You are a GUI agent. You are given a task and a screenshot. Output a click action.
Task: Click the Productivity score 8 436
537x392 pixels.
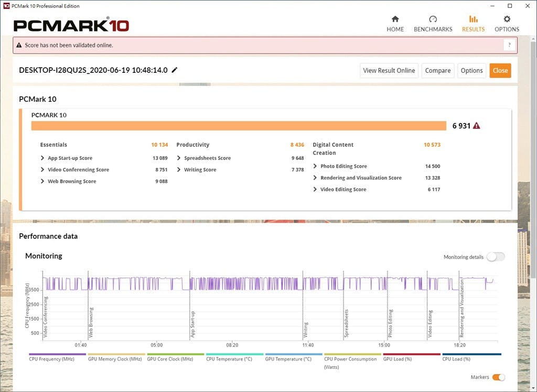(x=297, y=145)
